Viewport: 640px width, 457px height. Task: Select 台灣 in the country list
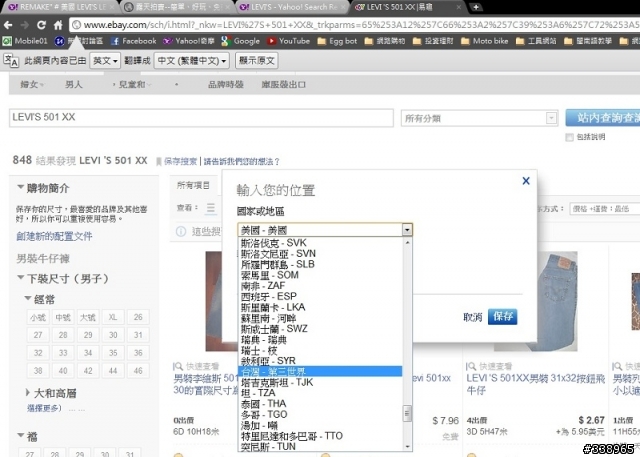320,372
